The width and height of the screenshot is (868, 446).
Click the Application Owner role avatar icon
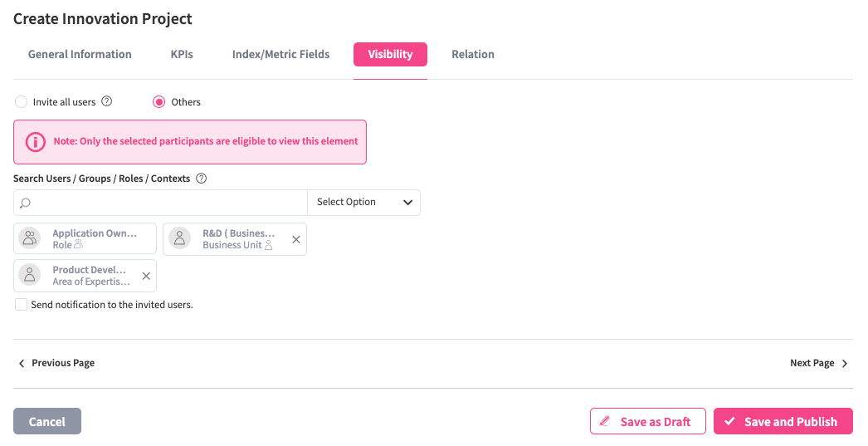click(x=31, y=239)
